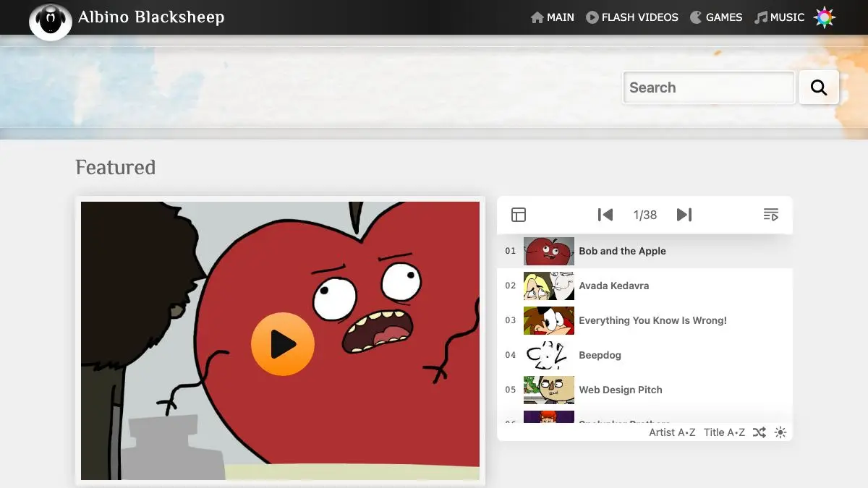Click the Pac-Man icon beside GAMES
The image size is (868, 488).
click(696, 17)
